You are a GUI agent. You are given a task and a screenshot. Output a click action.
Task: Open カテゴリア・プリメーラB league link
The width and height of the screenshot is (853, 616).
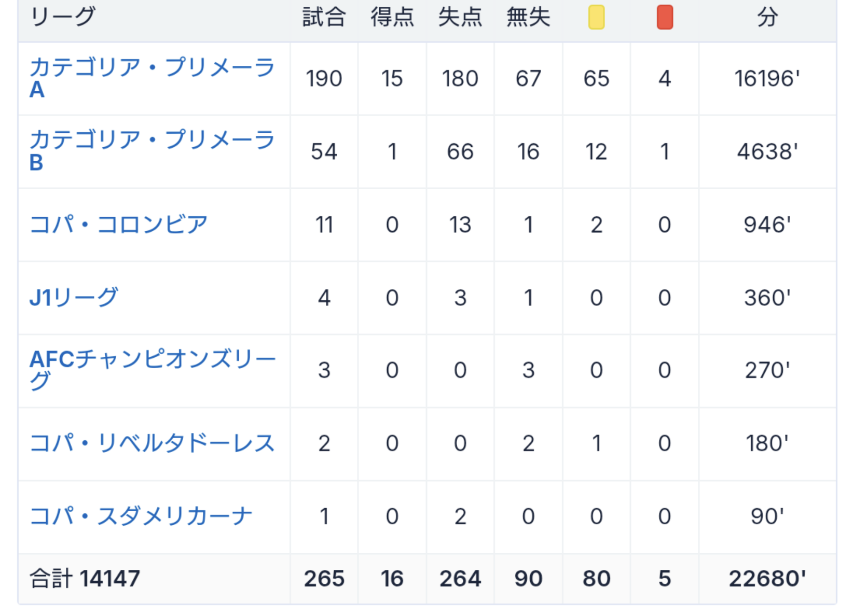[152, 141]
